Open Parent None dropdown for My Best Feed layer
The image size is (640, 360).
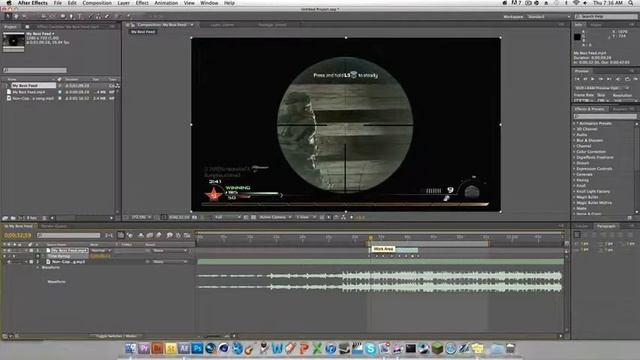tap(170, 250)
